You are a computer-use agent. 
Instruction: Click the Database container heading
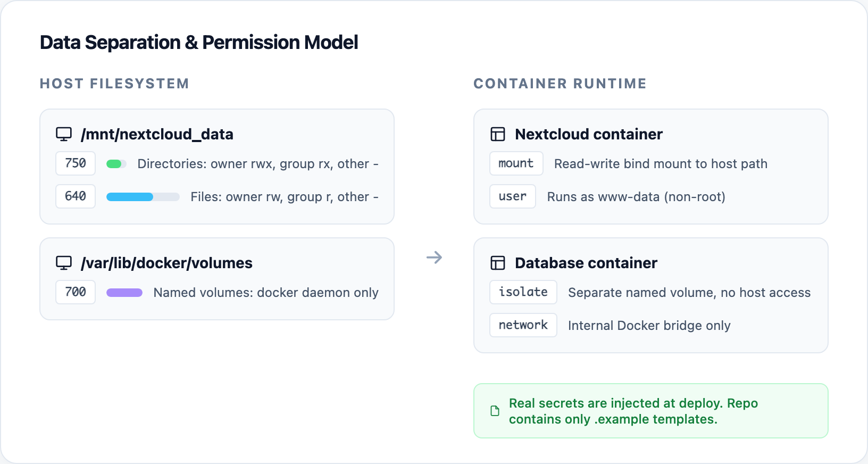pos(586,263)
